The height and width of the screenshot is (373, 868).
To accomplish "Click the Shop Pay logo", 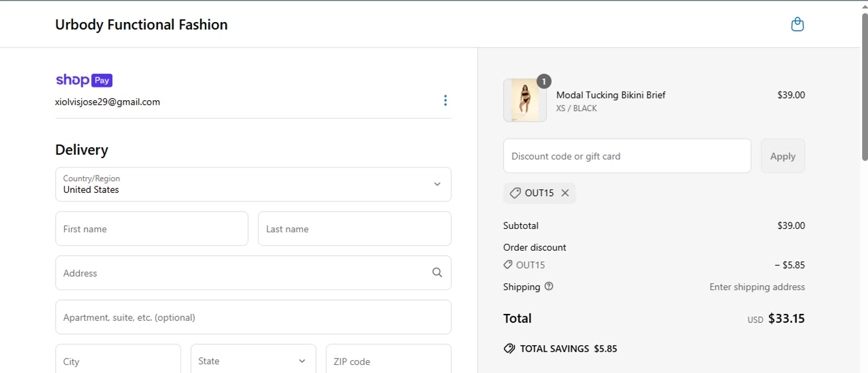I will point(84,80).
